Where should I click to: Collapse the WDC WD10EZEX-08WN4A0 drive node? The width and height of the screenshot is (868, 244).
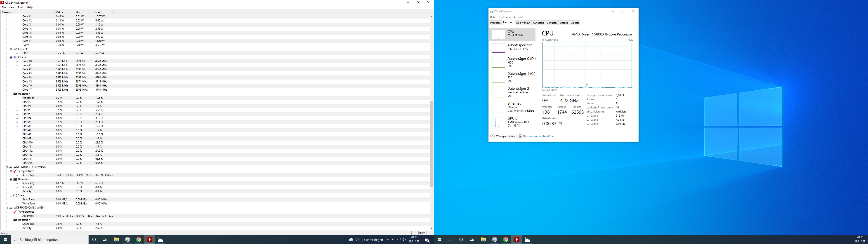pos(6,167)
